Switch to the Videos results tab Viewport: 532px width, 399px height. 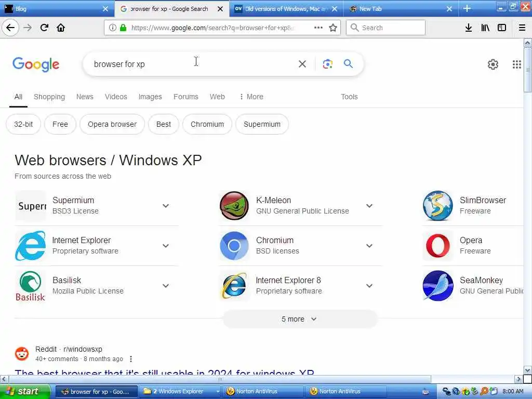click(116, 97)
